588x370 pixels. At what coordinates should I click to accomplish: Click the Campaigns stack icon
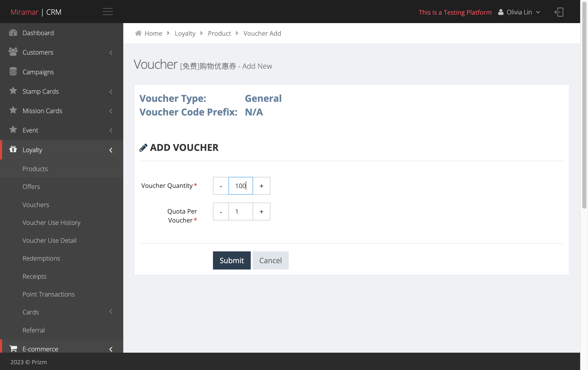tap(13, 71)
